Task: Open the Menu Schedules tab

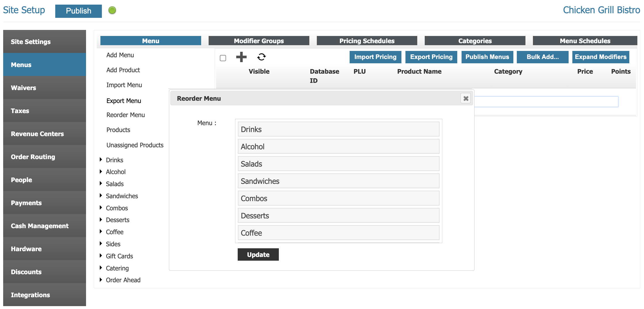Action: (585, 41)
